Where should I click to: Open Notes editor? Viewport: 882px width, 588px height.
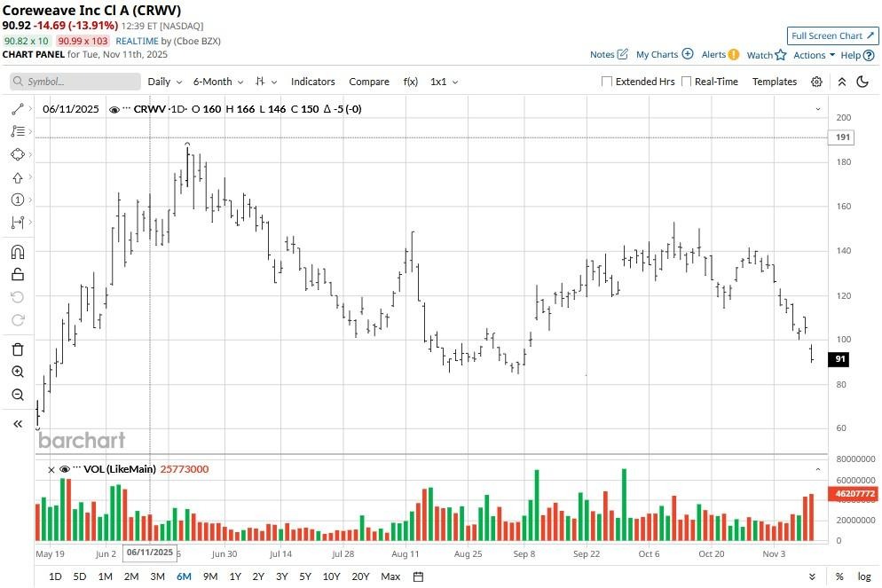pos(609,54)
